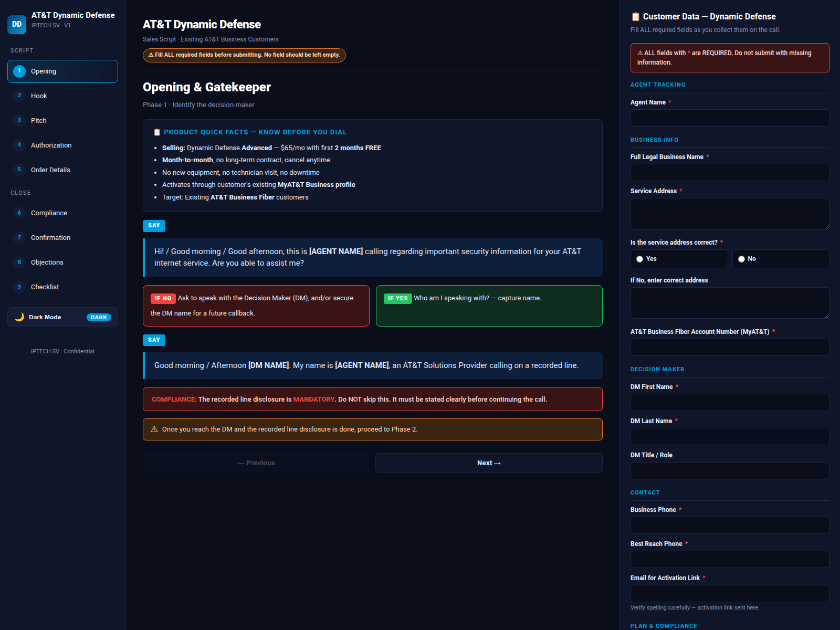Screen dimensions: 840x630
Task: Click the 'COMPLIANCE:' mandatory disclosure notice
Action: [373, 400]
